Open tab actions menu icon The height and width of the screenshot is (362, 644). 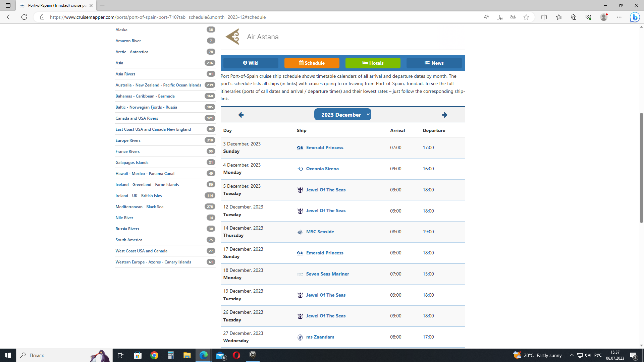coord(8,5)
